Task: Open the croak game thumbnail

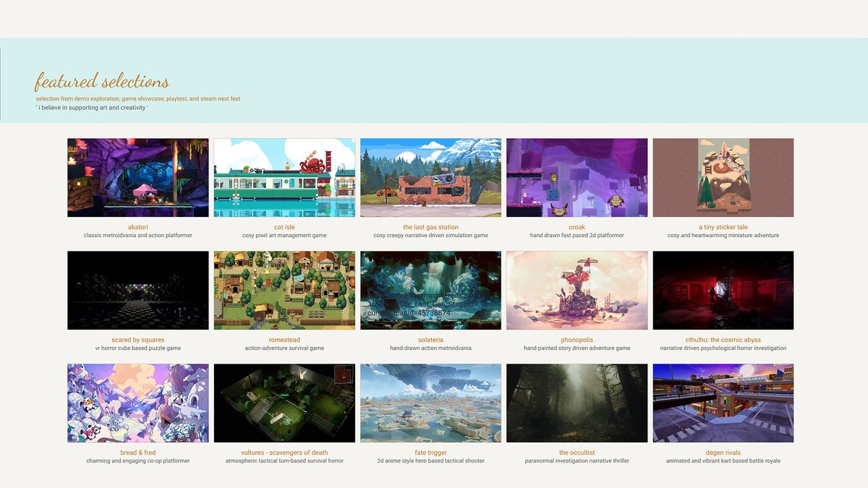Action: tap(576, 178)
